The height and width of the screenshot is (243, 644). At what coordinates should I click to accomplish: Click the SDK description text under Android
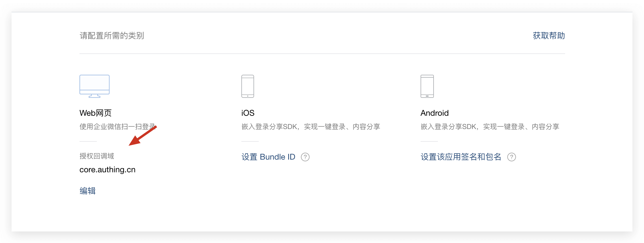coord(490,127)
